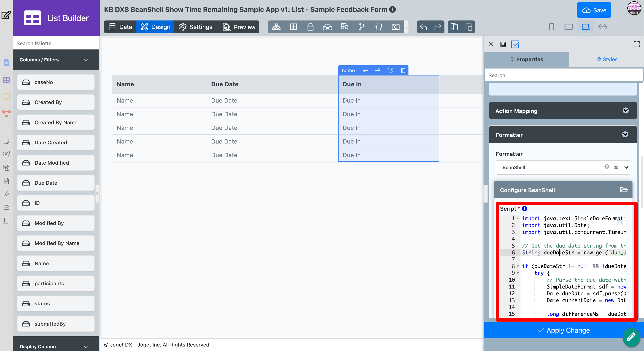Open the admin user avatar
The width and height of the screenshot is (644, 351).
pyautogui.click(x=634, y=8)
